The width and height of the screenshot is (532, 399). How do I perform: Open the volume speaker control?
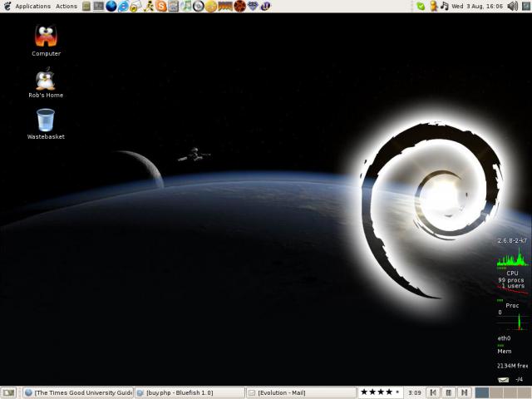coord(512,6)
